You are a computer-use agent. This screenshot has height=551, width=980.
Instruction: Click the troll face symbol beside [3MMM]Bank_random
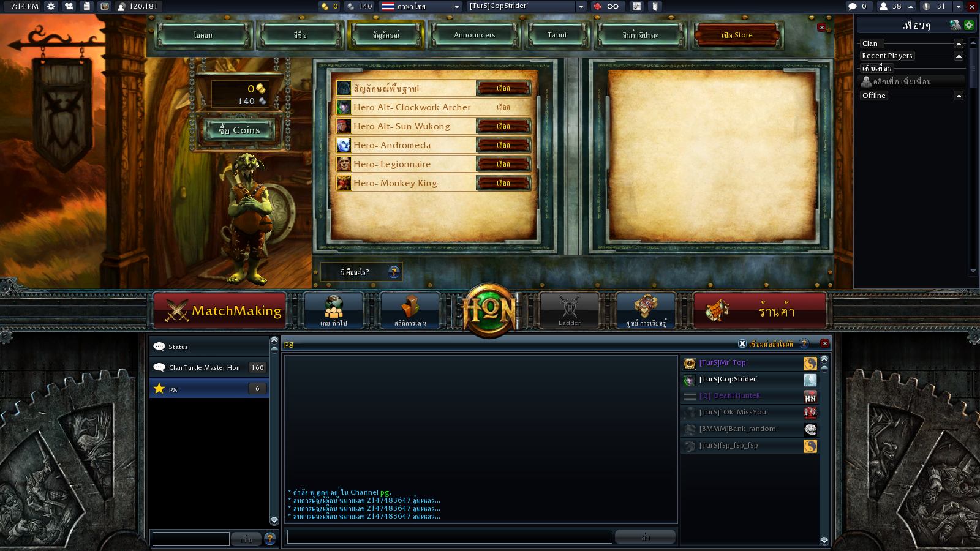pos(810,430)
